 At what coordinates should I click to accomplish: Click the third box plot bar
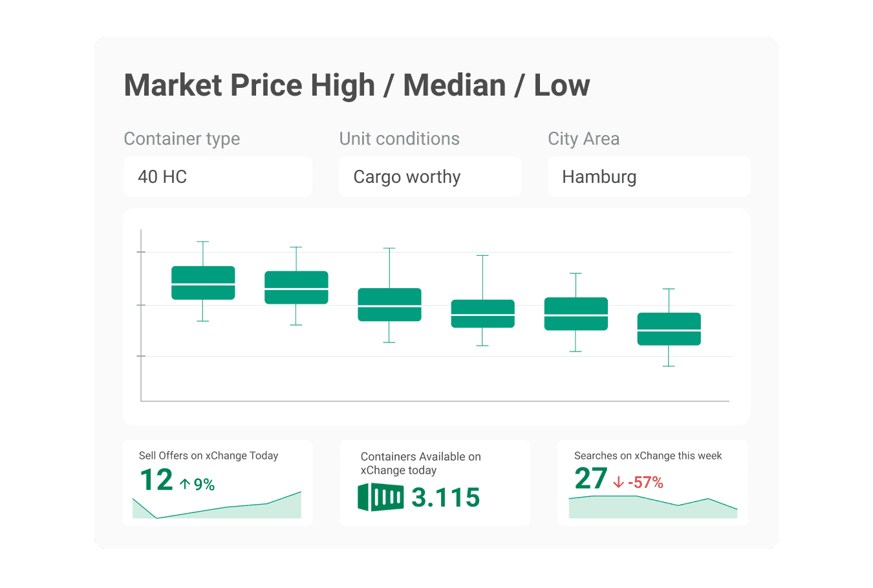389,304
